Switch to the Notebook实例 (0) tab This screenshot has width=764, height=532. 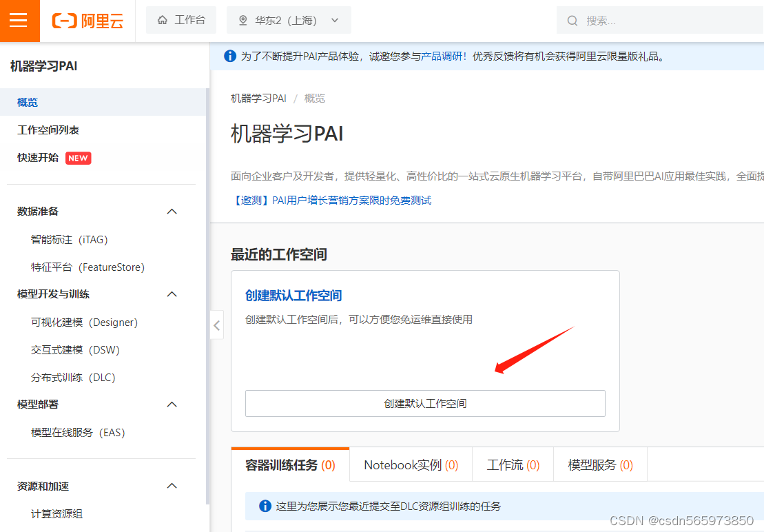tap(411, 464)
